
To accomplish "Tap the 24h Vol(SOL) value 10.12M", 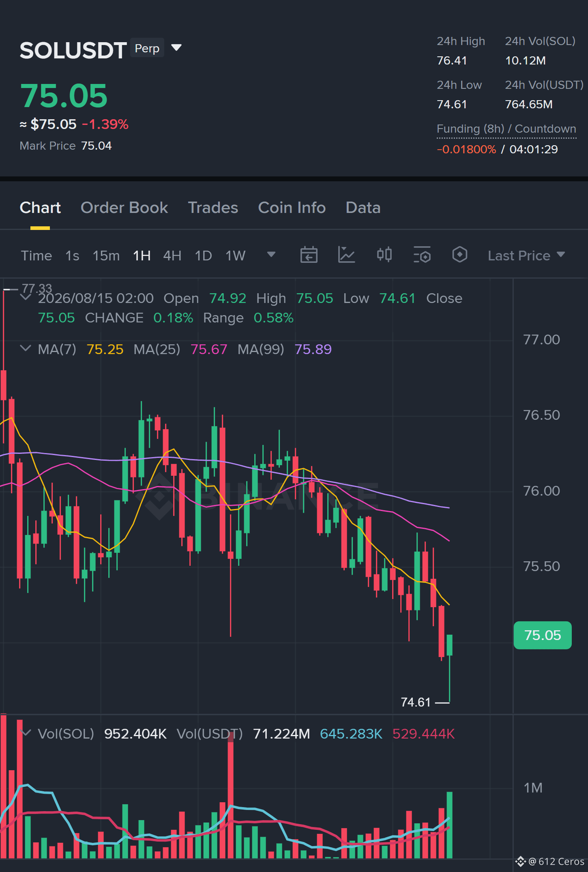I will click(526, 60).
